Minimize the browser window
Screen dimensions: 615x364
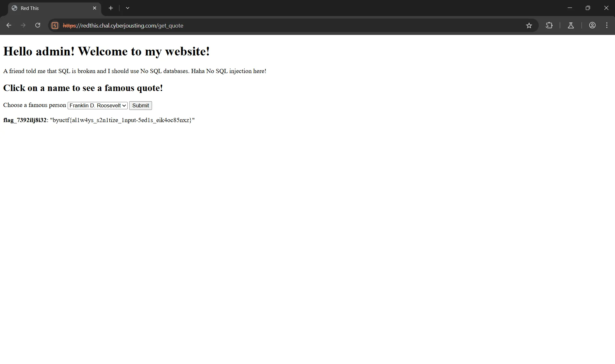569,8
